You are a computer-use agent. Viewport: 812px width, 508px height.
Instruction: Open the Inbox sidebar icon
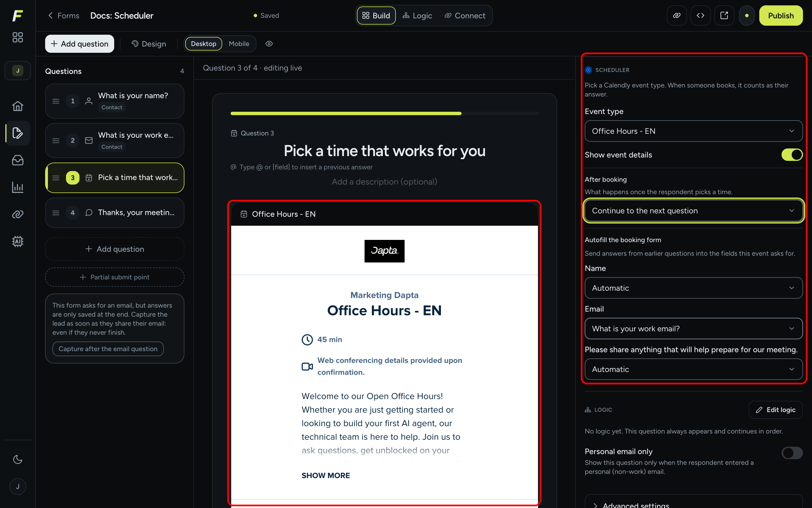coord(17,160)
